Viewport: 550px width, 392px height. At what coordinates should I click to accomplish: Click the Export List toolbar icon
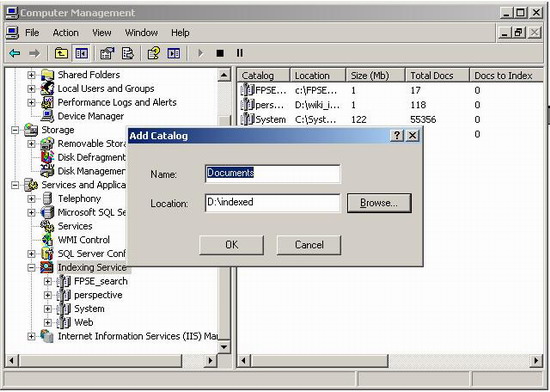click(x=128, y=53)
